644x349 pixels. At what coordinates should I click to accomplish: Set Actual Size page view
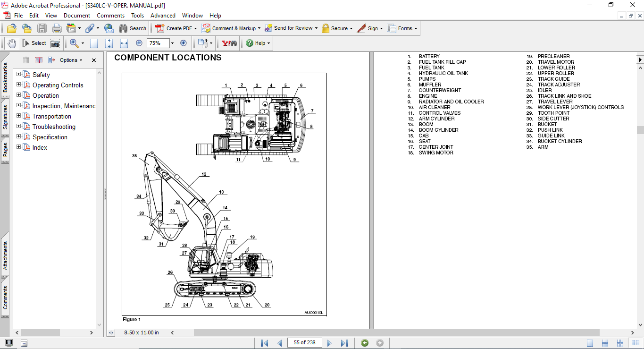(94, 43)
